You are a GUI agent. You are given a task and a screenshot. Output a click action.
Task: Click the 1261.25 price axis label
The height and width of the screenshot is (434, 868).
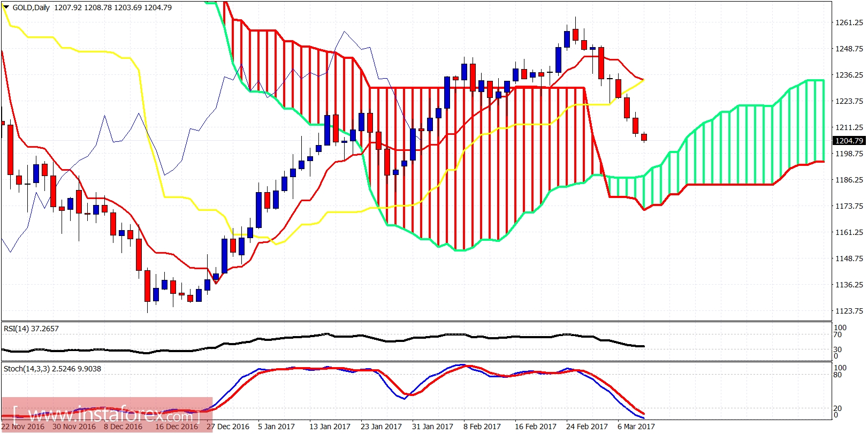pyautogui.click(x=849, y=22)
